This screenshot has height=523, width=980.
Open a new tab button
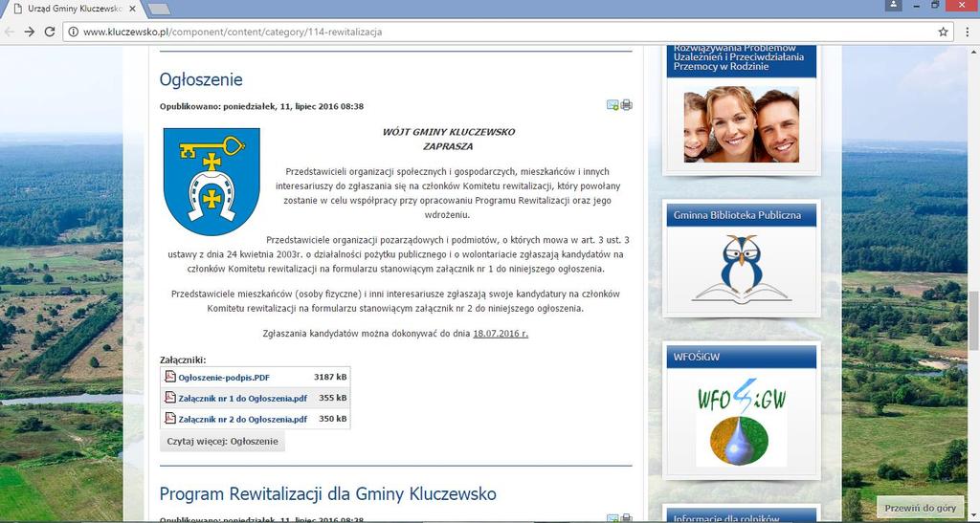point(160,9)
